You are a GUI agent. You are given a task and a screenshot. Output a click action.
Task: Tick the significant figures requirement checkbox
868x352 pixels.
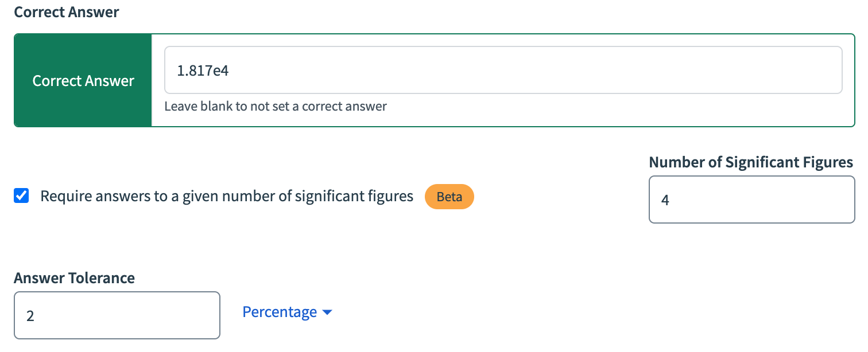21,196
